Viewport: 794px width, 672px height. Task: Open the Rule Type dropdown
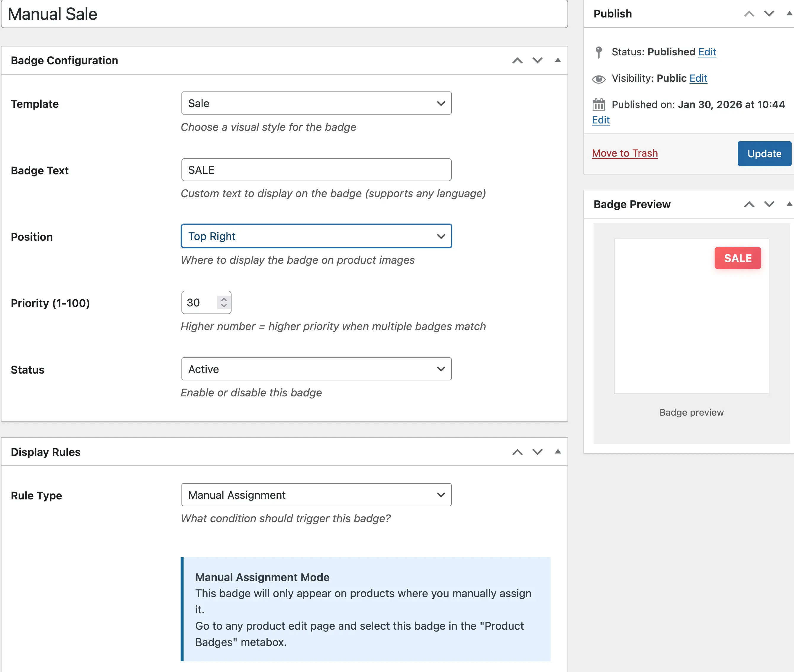316,495
